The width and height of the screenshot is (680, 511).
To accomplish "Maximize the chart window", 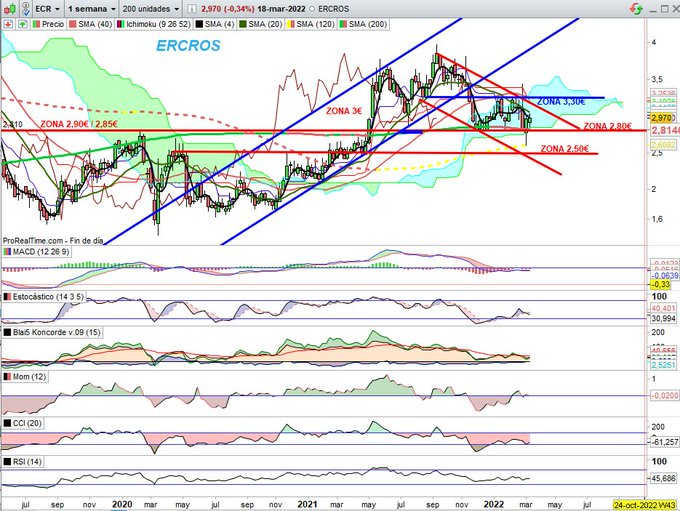I will click(664, 9).
